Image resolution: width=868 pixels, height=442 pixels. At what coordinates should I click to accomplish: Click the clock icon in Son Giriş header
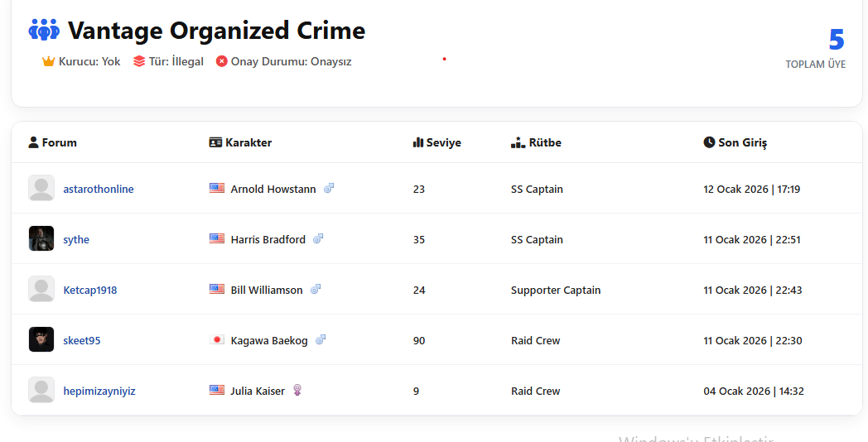click(x=709, y=142)
